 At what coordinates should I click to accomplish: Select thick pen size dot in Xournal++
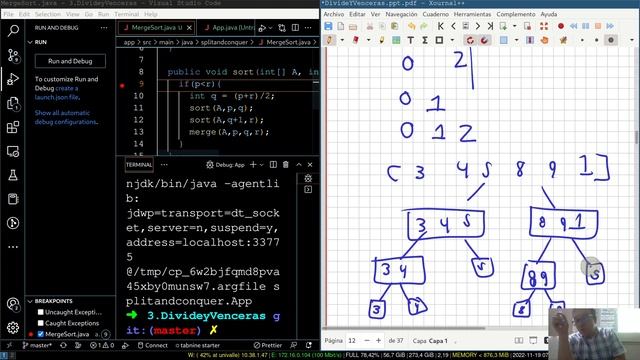click(x=611, y=40)
